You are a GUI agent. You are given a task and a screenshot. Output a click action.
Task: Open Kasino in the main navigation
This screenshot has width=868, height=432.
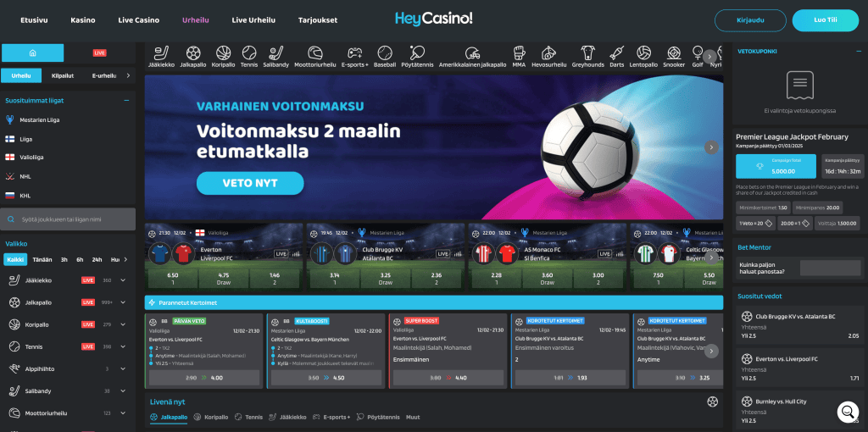pos(83,20)
